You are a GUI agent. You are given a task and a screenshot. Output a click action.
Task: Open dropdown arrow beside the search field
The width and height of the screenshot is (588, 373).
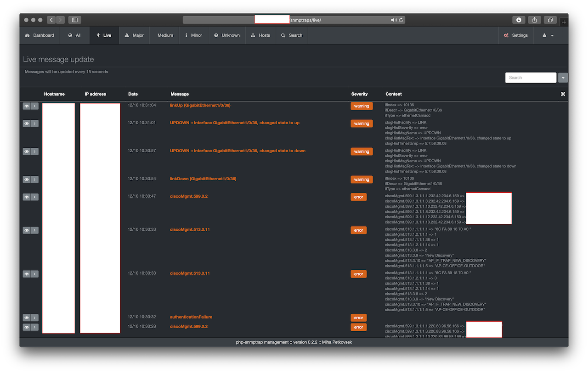click(563, 78)
